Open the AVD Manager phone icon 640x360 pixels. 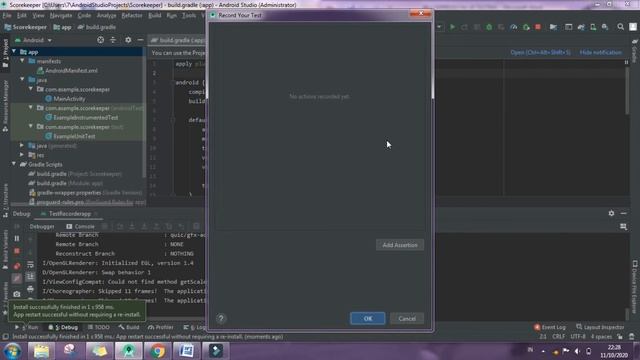(x=593, y=27)
